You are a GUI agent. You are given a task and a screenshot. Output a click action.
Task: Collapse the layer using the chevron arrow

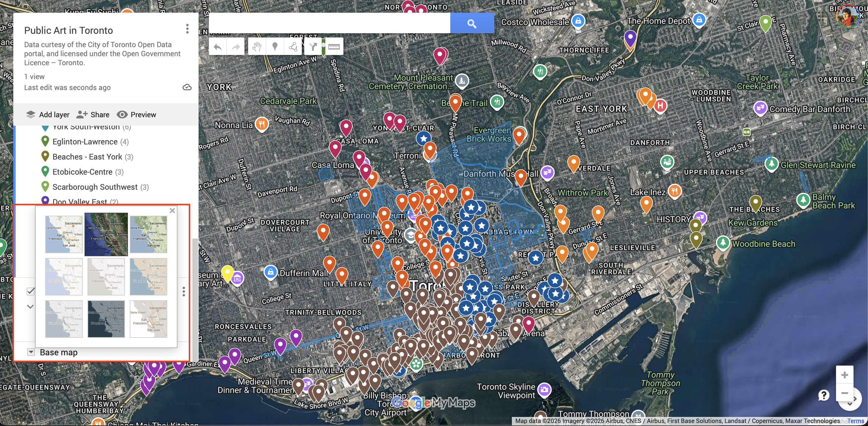[x=30, y=307]
